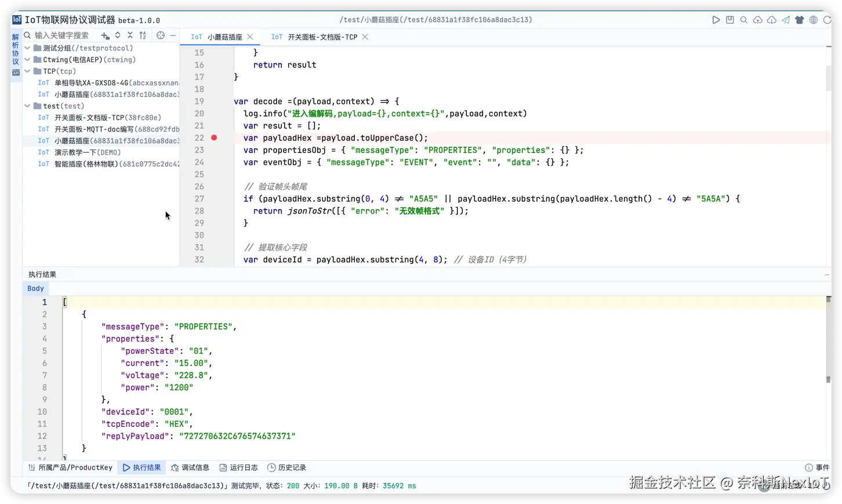Click line number 27 in the gutter

199,198
